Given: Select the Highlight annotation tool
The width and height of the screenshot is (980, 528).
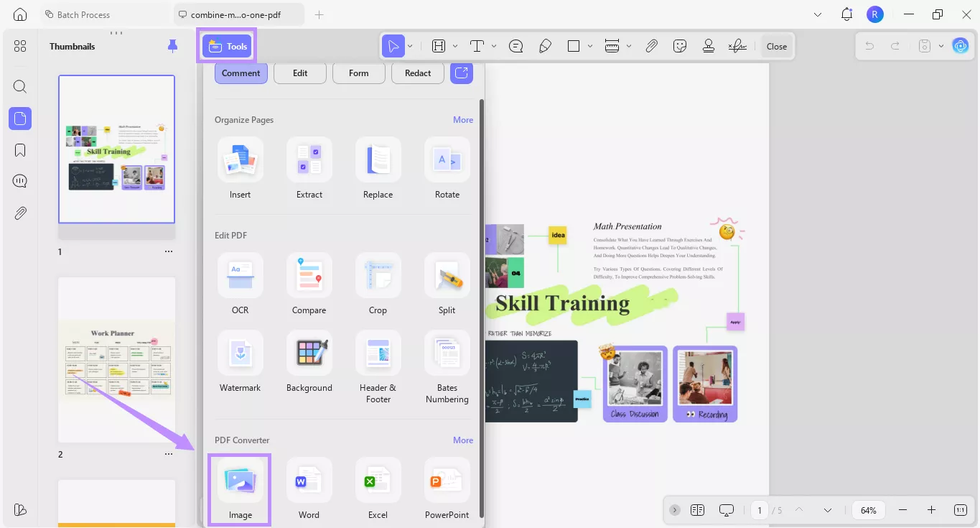Looking at the screenshot, I should pyautogui.click(x=438, y=45).
